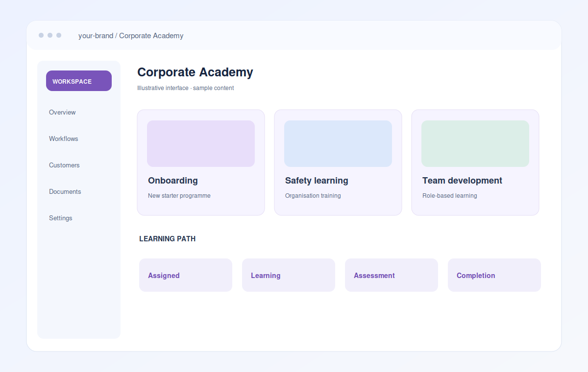Open the Safety learning course thumbnail
This screenshot has height=372, width=588.
pyautogui.click(x=338, y=143)
